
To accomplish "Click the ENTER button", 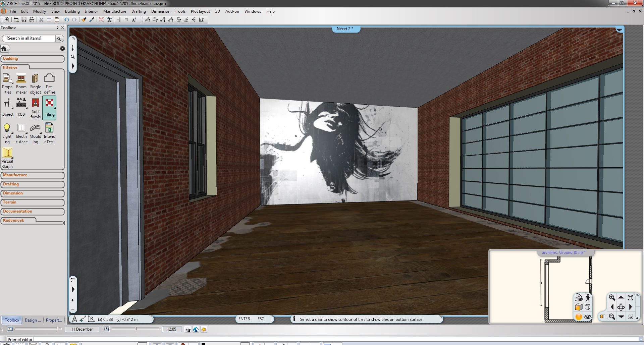I will tap(244, 319).
